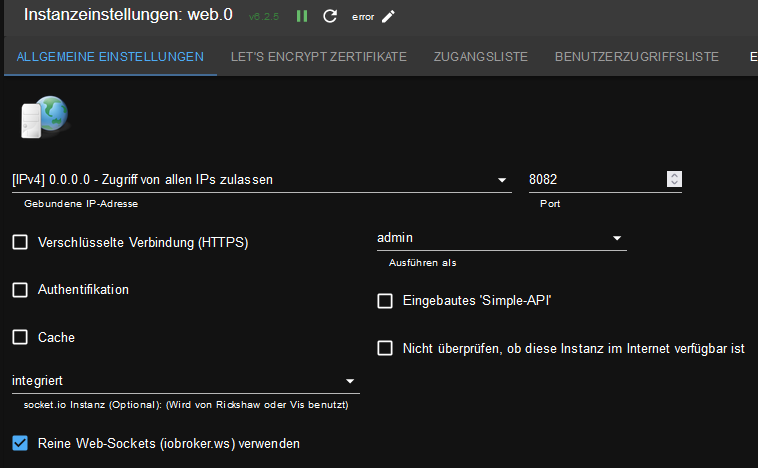Click the v6.2.5 version text

pyautogui.click(x=263, y=17)
